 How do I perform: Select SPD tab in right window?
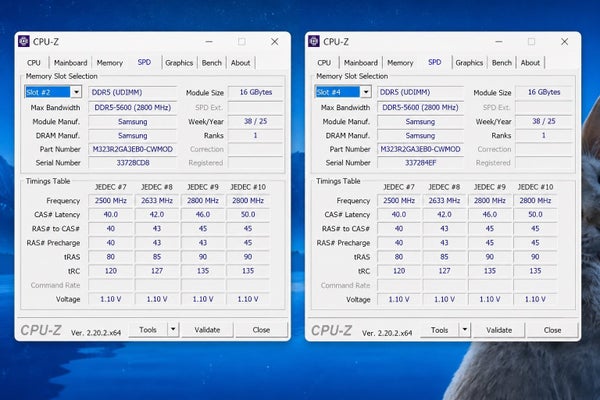[435, 62]
